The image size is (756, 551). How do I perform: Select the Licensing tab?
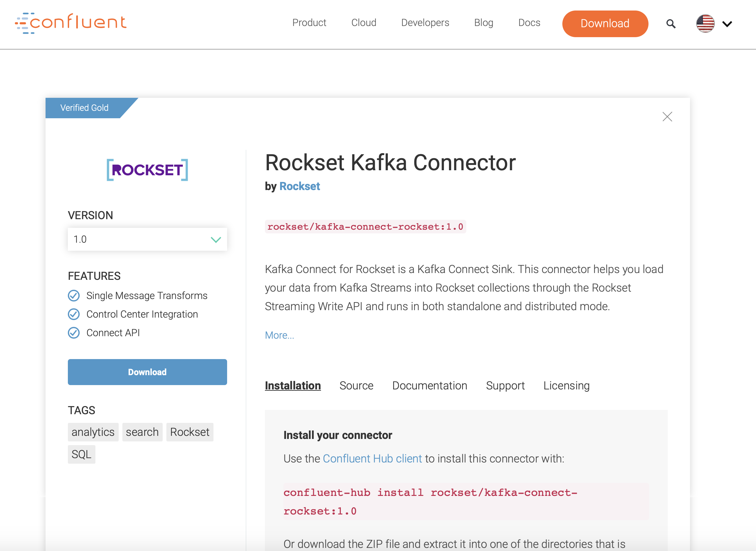(x=566, y=386)
